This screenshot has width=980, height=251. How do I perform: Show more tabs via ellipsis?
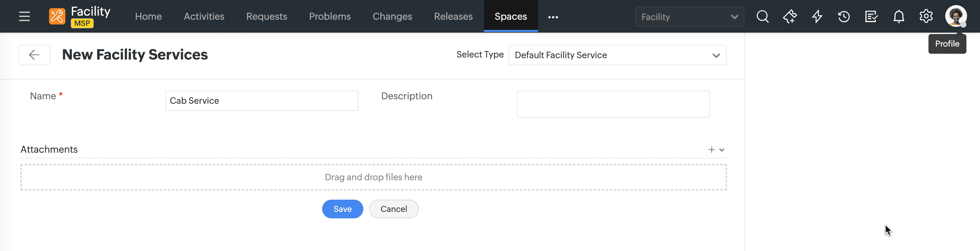coord(553,17)
